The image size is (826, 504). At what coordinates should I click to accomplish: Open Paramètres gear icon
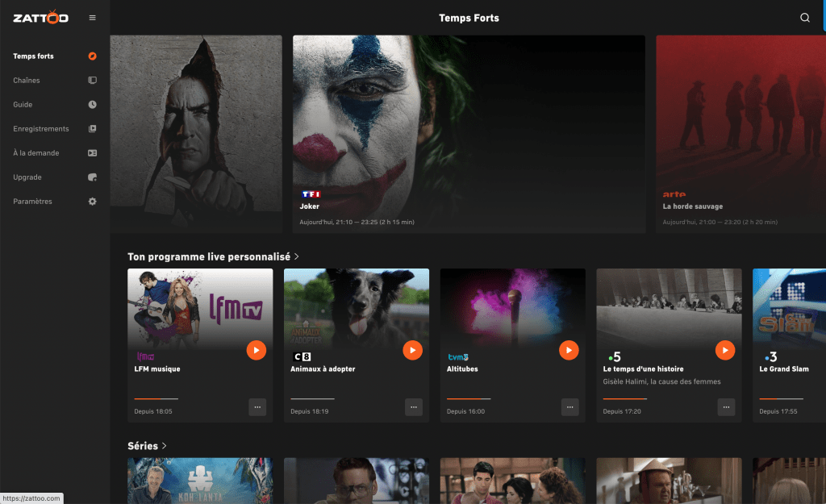92,202
